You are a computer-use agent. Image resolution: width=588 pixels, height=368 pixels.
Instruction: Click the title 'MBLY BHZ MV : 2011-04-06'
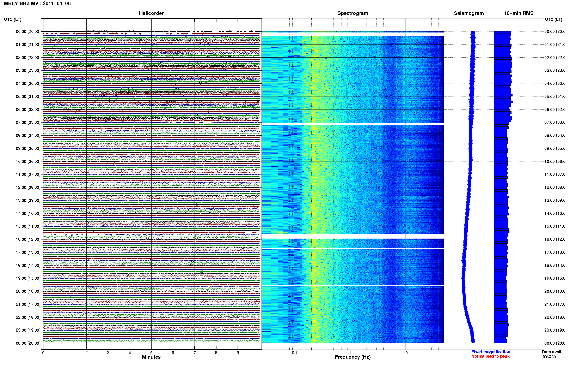tap(37, 3)
